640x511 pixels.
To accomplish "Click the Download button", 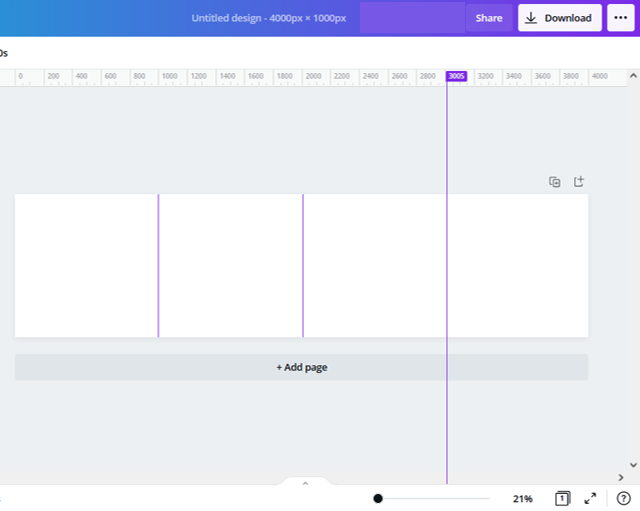I will (x=560, y=18).
